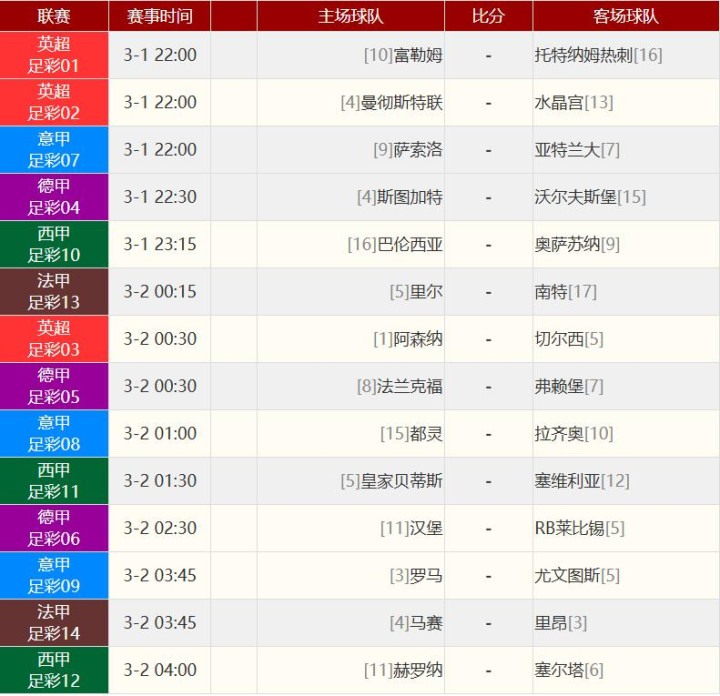720x696 pixels.
Task: Click home team [8]法兰克福
Action: click(x=400, y=387)
